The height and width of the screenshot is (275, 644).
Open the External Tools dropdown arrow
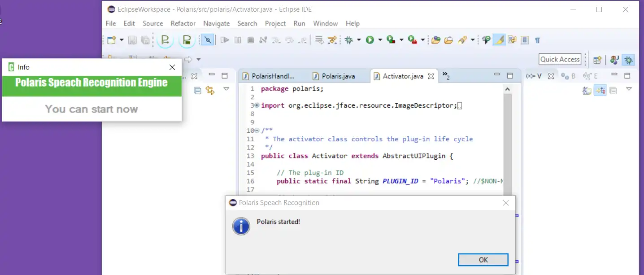point(422,40)
